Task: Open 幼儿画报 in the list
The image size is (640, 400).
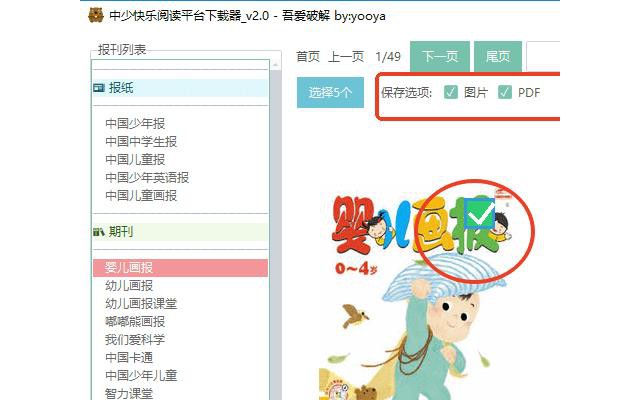Action: 129,286
